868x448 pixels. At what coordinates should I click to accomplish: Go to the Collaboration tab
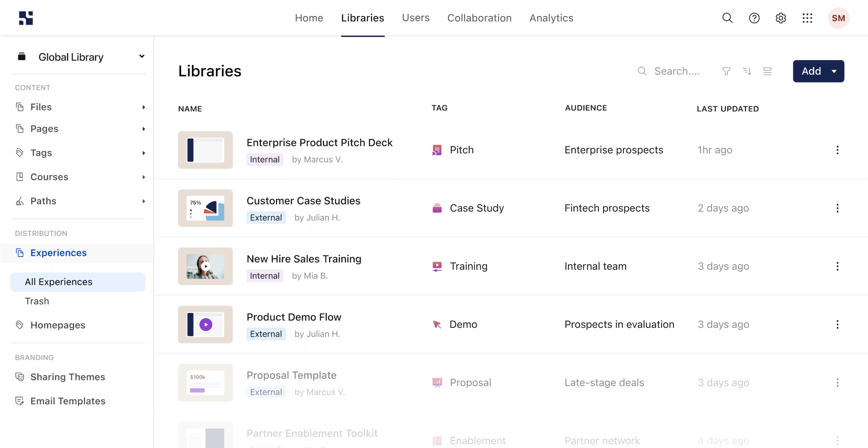pyautogui.click(x=479, y=18)
